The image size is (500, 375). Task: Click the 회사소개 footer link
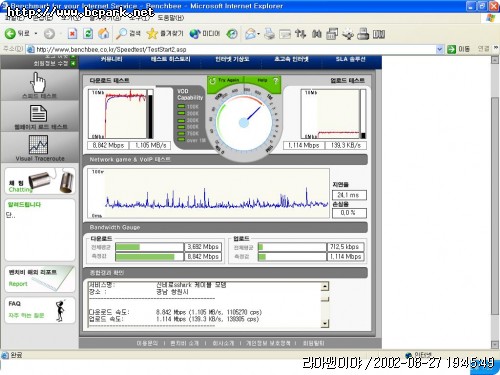click(x=223, y=343)
